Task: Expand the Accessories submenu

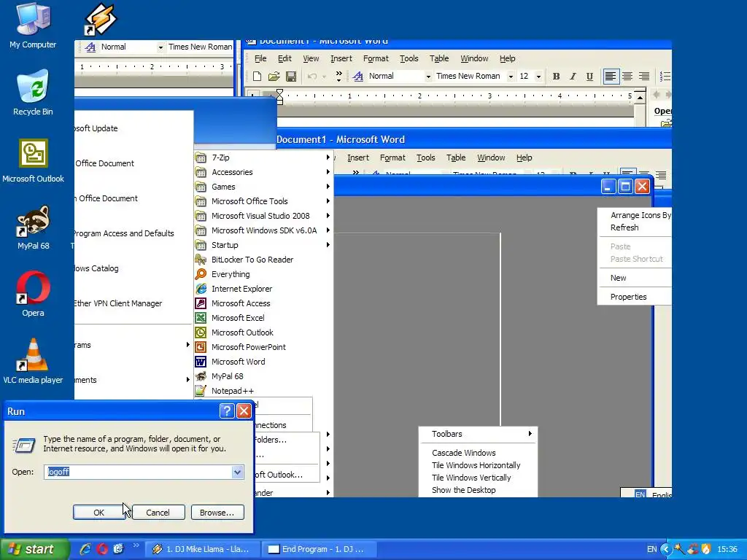Action: [x=263, y=172]
